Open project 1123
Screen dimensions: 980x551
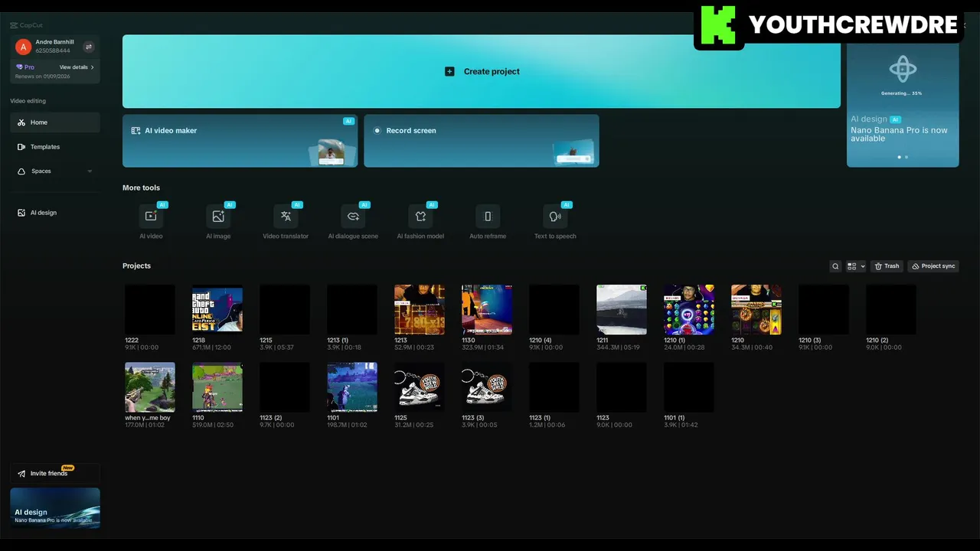(621, 387)
